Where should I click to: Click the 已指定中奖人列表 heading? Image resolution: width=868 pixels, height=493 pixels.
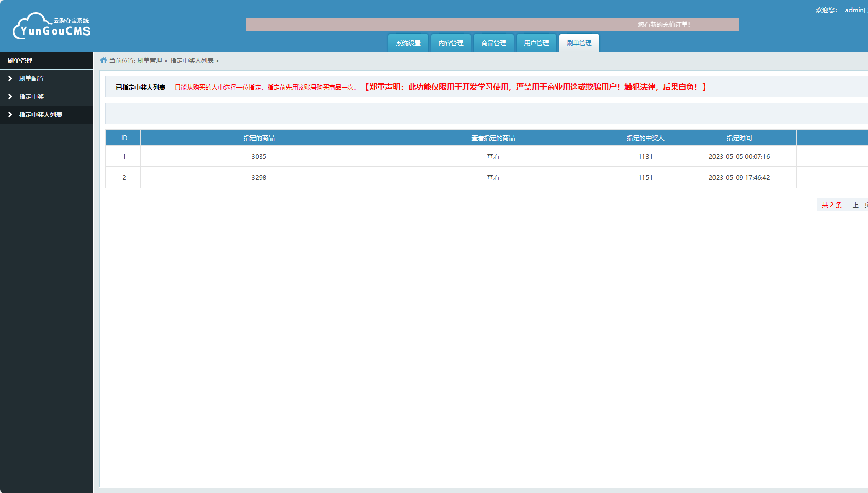point(141,88)
